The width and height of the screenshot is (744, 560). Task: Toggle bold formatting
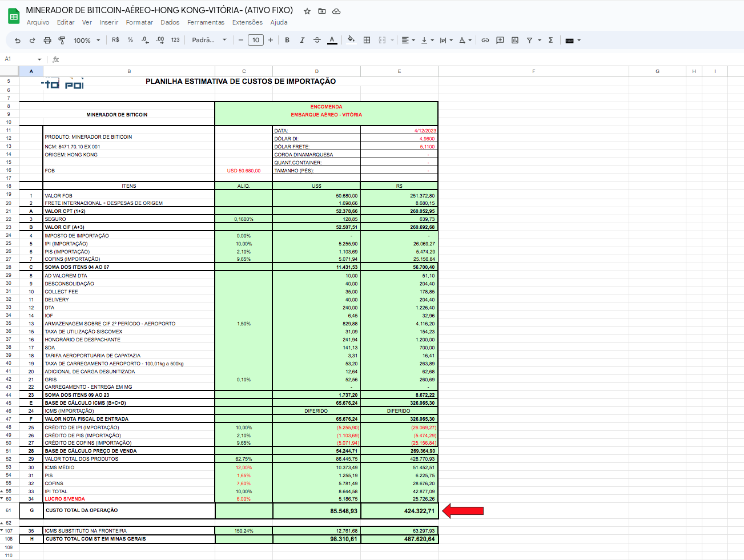[287, 40]
